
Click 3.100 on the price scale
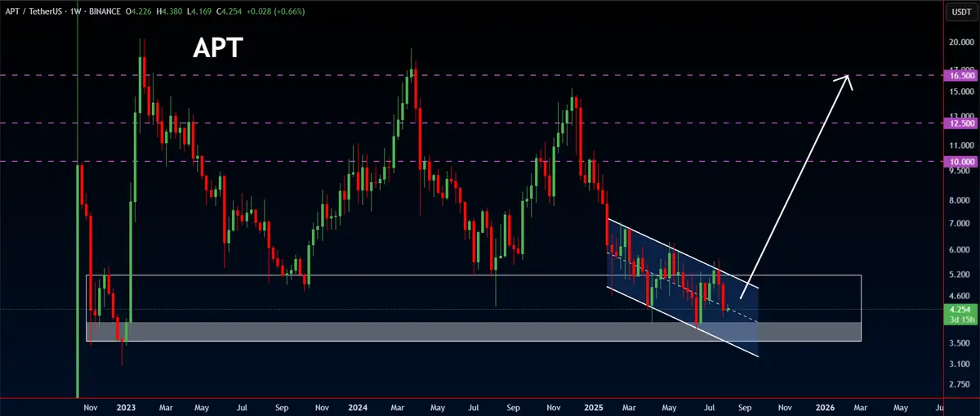click(x=960, y=364)
